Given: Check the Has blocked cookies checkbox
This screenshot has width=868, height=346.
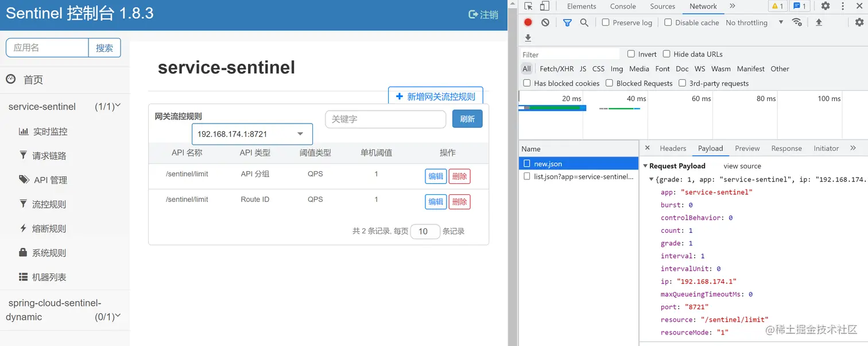Looking at the screenshot, I should [x=527, y=83].
